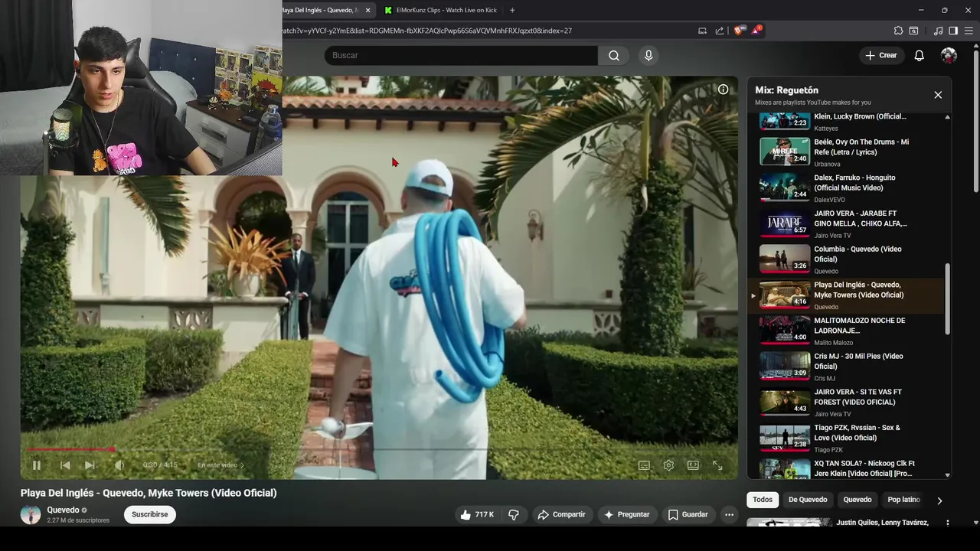This screenshot has width=980, height=551.
Task: Open browser extensions puzzle icon
Action: click(x=898, y=31)
